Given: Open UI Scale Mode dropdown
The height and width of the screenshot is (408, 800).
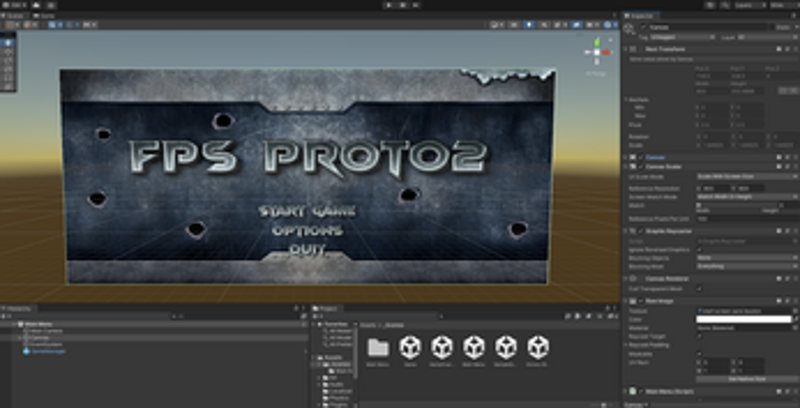Looking at the screenshot, I should point(747,176).
